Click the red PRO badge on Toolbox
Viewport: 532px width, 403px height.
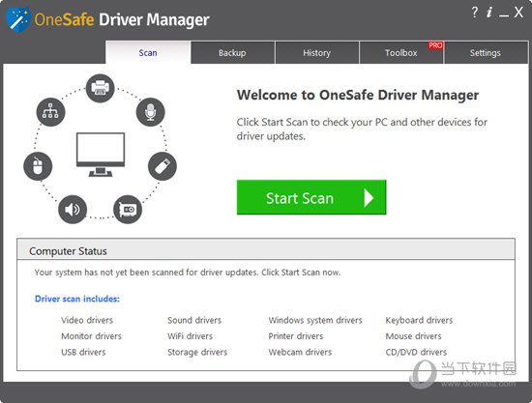[x=435, y=45]
